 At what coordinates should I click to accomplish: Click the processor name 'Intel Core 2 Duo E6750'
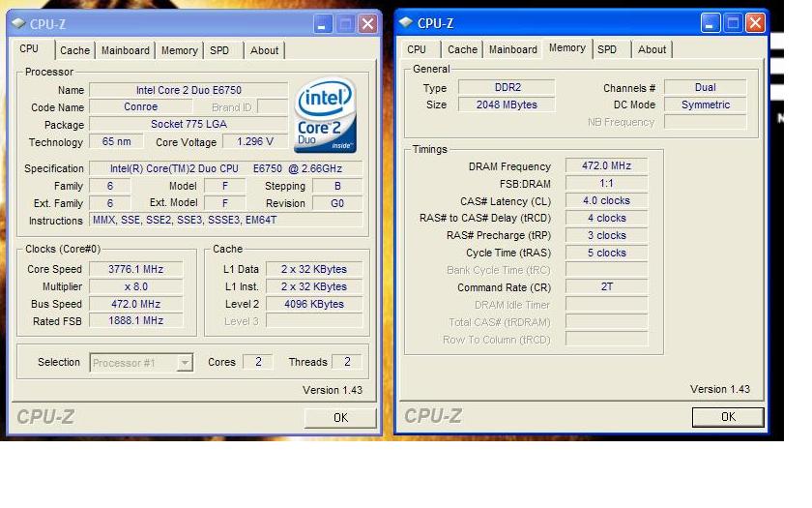[188, 90]
